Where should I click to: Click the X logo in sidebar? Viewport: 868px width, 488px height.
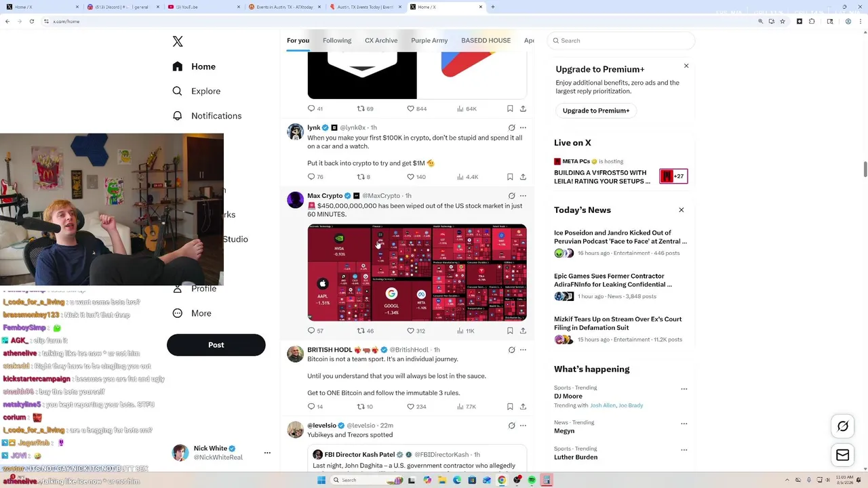click(178, 41)
